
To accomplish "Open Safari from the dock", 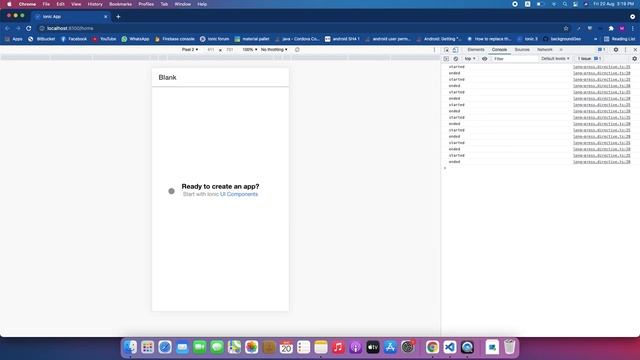I will (165, 347).
